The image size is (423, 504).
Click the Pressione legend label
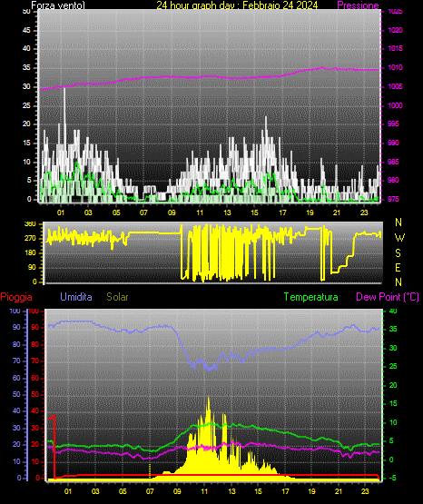[x=358, y=5]
